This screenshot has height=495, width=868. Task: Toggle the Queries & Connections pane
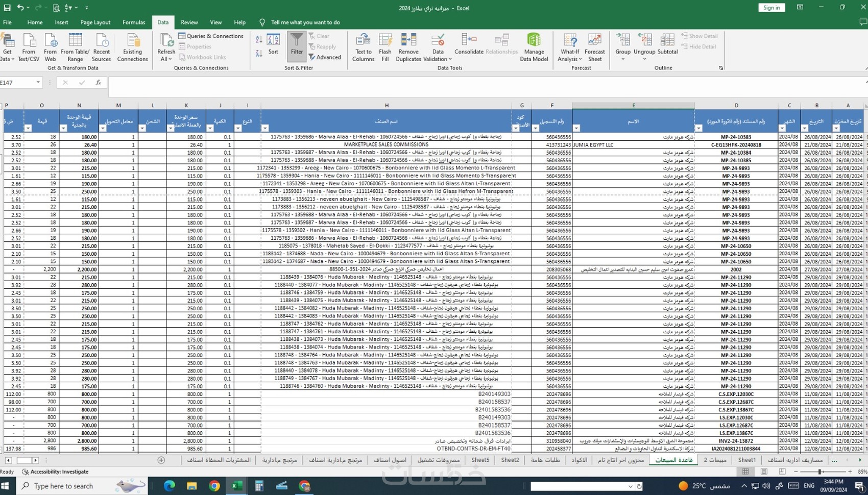pos(211,36)
